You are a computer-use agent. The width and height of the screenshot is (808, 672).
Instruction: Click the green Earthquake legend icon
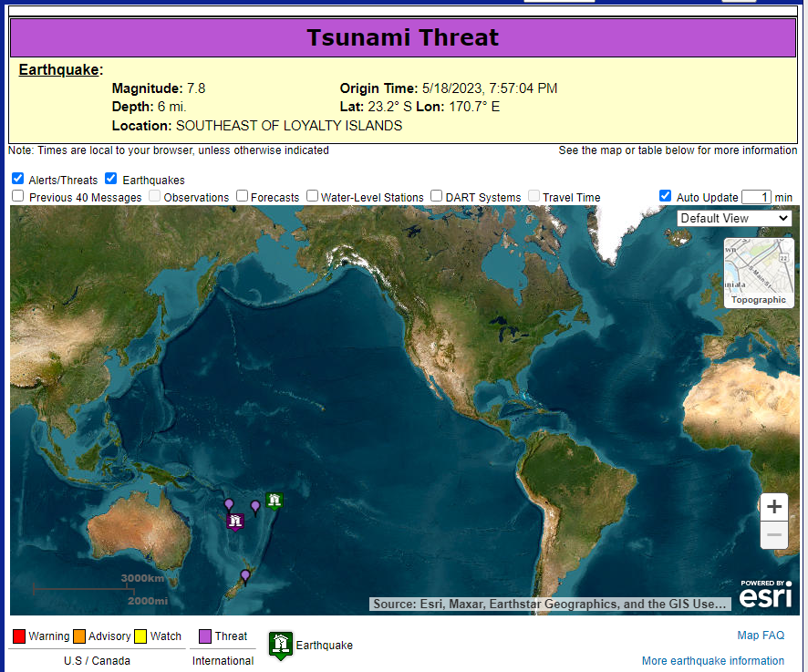281,646
